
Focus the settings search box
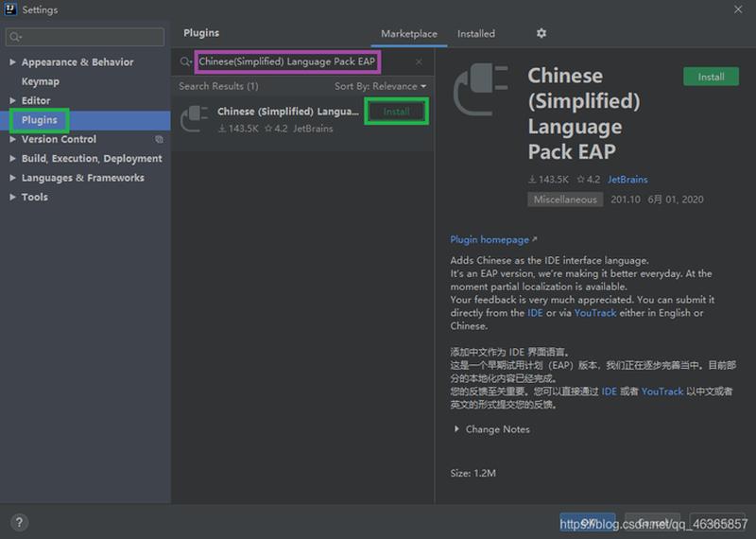(x=85, y=37)
